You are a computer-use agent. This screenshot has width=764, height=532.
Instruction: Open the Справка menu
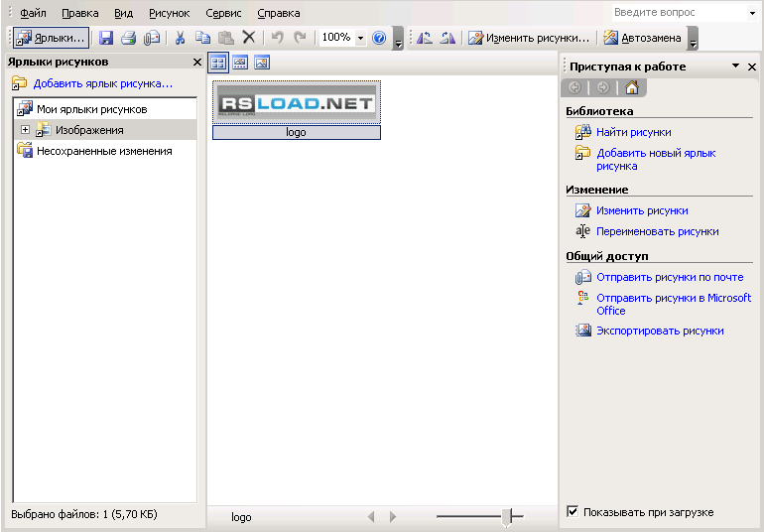[278, 13]
